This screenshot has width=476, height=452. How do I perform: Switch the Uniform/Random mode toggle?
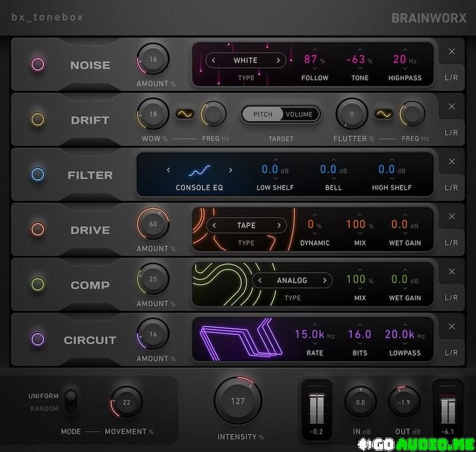click(x=71, y=402)
